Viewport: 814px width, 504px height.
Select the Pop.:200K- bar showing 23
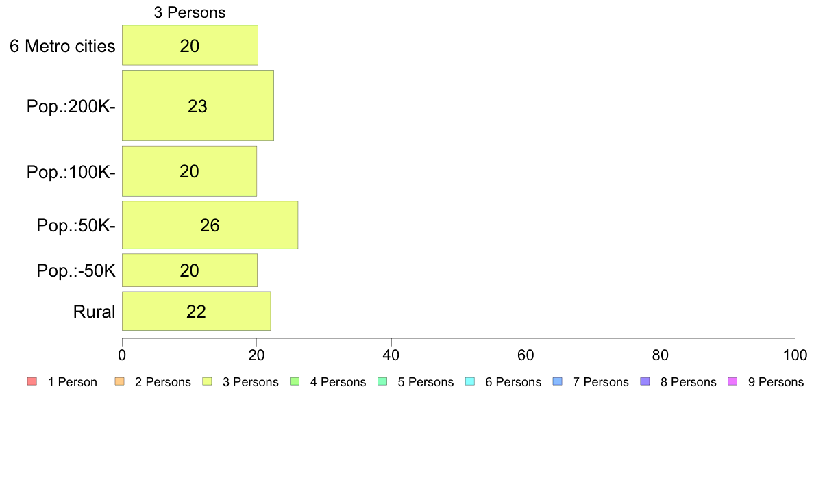point(198,105)
